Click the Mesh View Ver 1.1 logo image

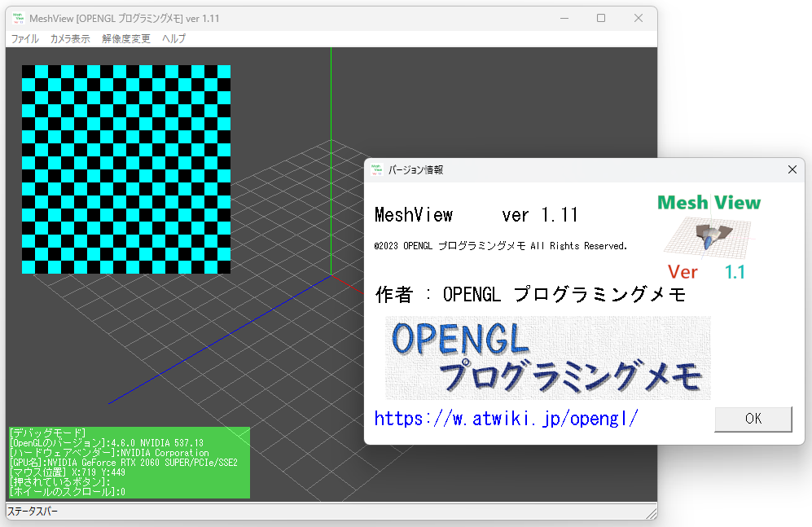click(x=709, y=238)
